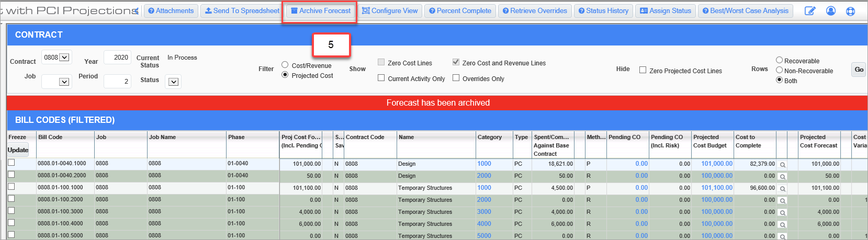Expand the Status dropdown
868x240 pixels.
click(174, 82)
